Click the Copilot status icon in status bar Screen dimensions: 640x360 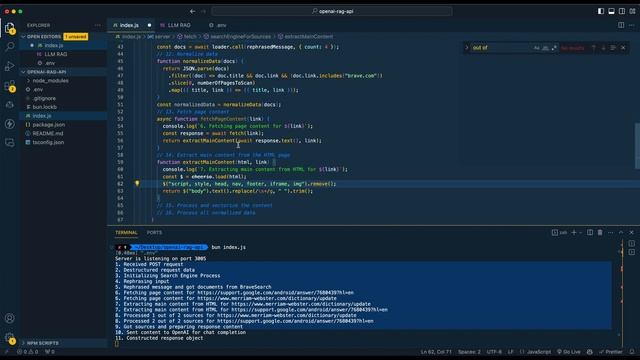coord(589,352)
